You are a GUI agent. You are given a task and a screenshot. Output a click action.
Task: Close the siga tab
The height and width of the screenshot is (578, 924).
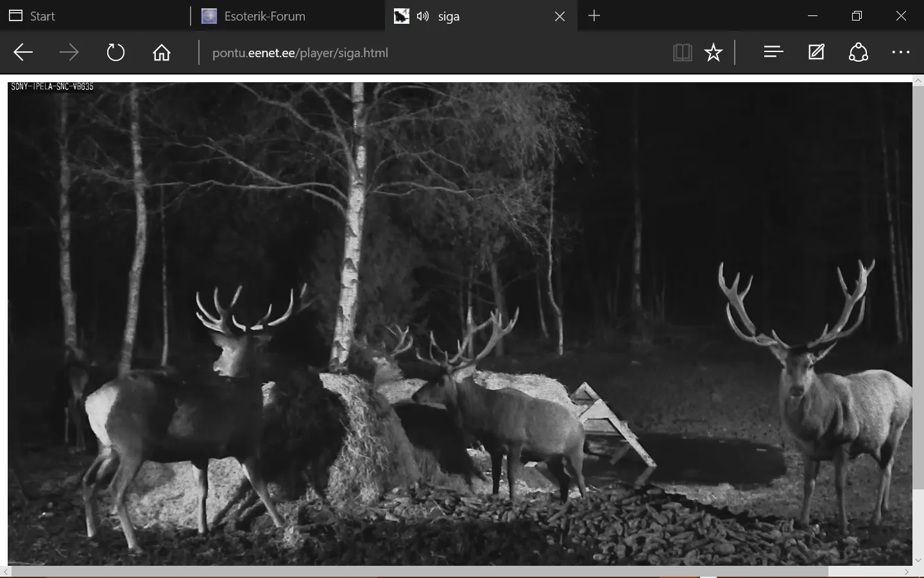(x=560, y=16)
